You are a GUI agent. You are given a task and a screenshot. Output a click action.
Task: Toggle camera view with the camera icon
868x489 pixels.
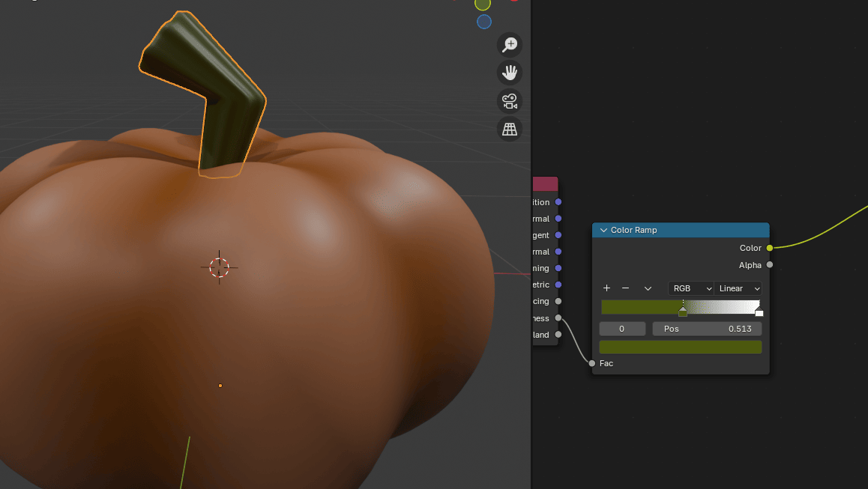[510, 101]
